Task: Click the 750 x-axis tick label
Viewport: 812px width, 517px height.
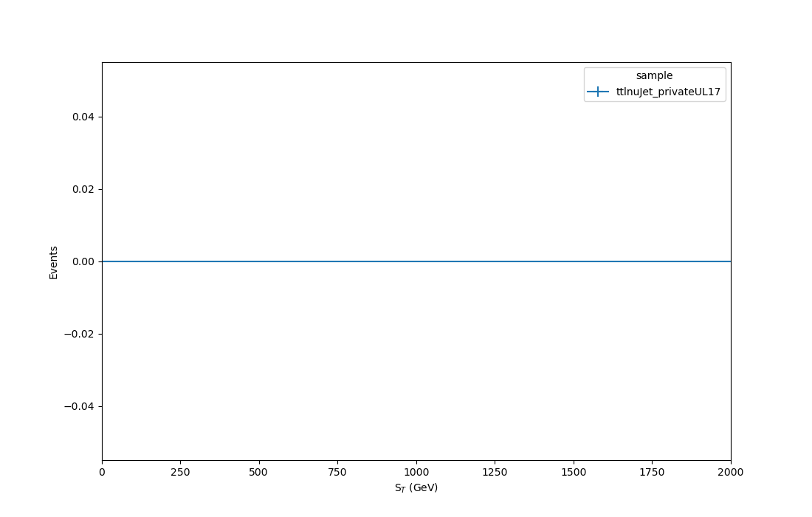Action: click(337, 473)
